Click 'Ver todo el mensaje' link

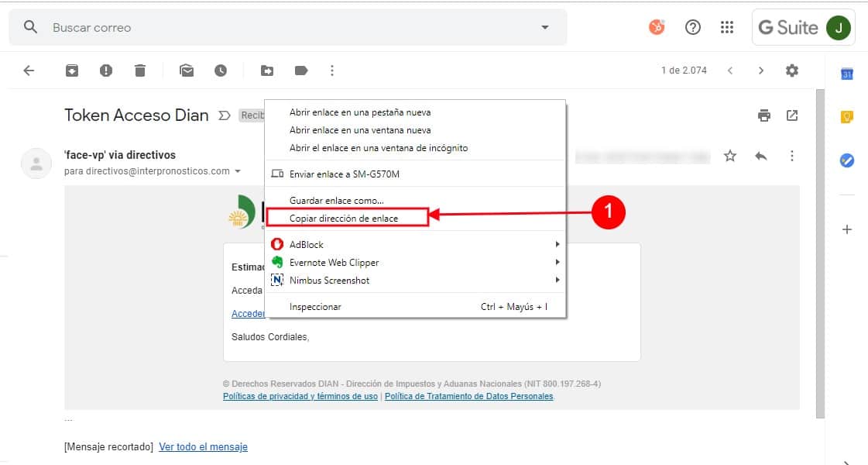pos(203,447)
